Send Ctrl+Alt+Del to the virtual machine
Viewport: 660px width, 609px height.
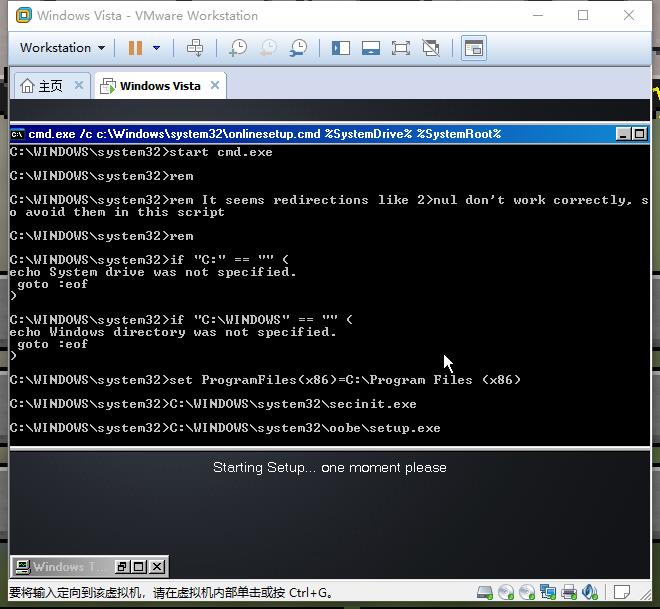pyautogui.click(x=195, y=48)
